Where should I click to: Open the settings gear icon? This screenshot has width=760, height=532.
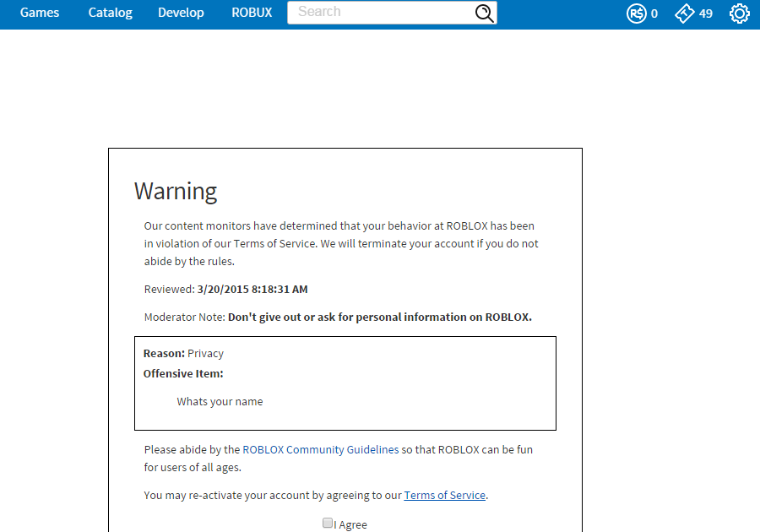pos(739,13)
